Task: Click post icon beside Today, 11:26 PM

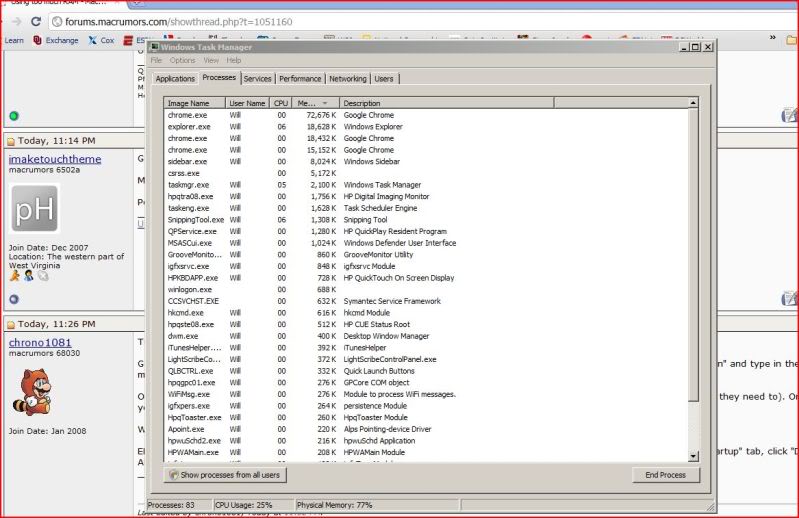Action: [x=11, y=324]
